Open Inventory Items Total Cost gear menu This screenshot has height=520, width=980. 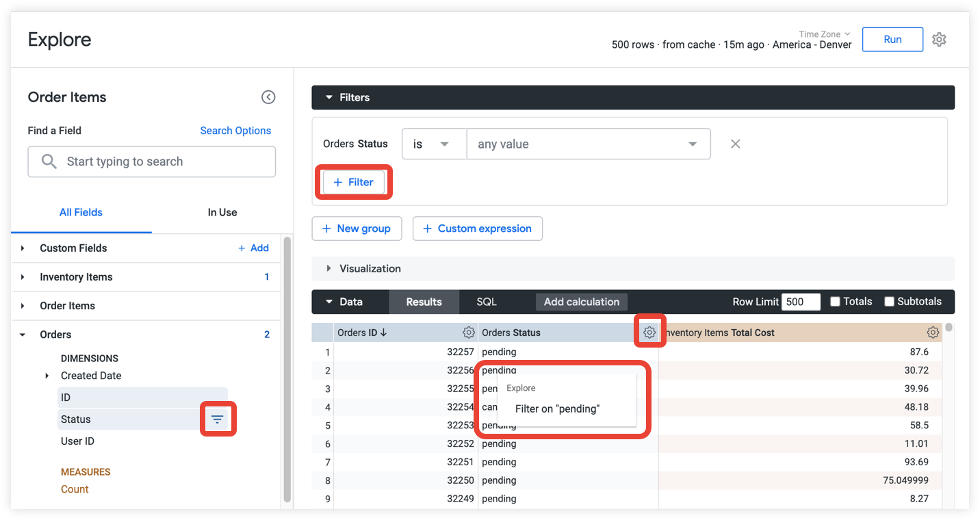(x=933, y=333)
